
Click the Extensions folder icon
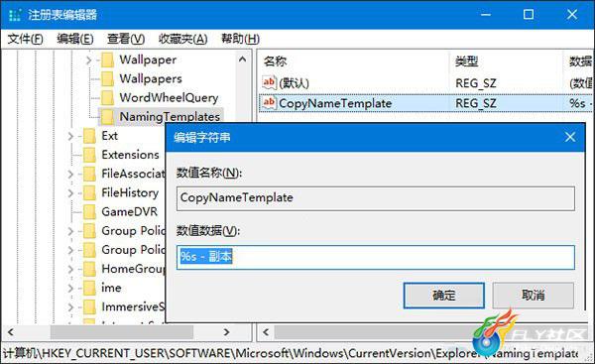[89, 155]
